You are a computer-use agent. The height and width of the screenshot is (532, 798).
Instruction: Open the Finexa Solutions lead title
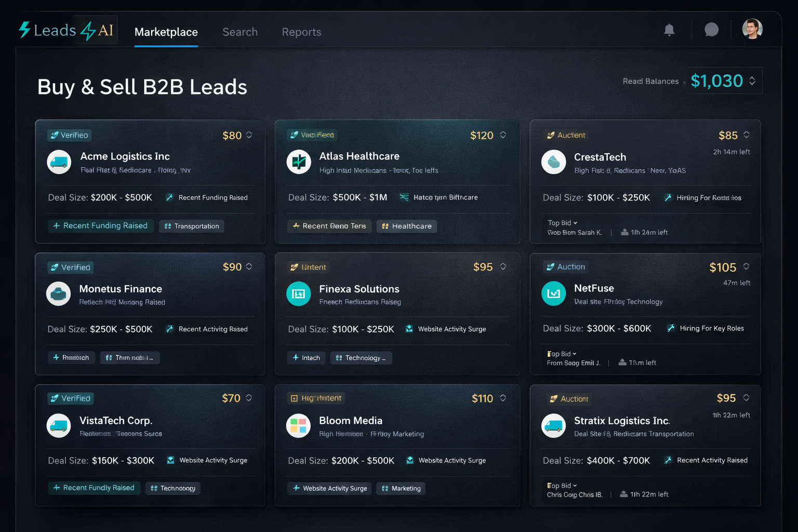360,289
